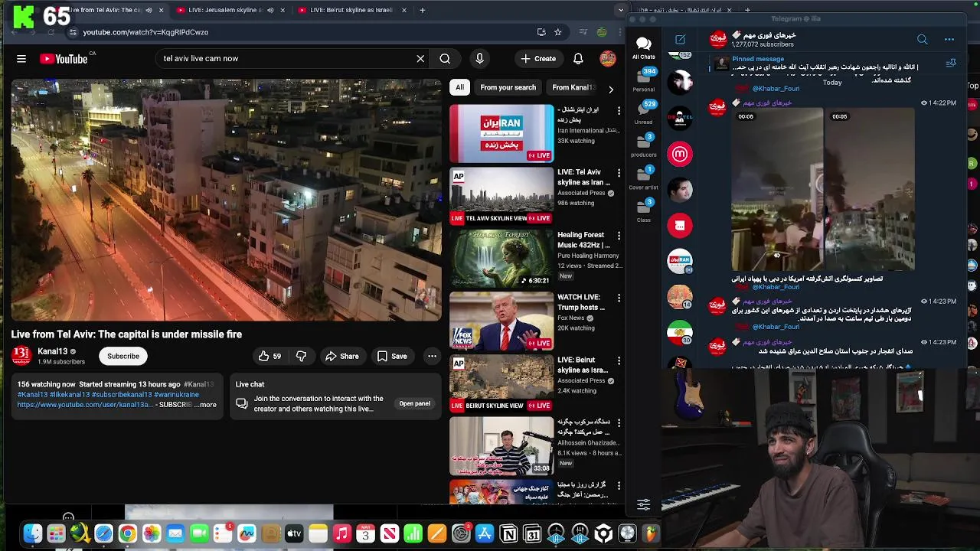This screenshot has height=551, width=980.
Task: Share the live video
Action: [342, 356]
